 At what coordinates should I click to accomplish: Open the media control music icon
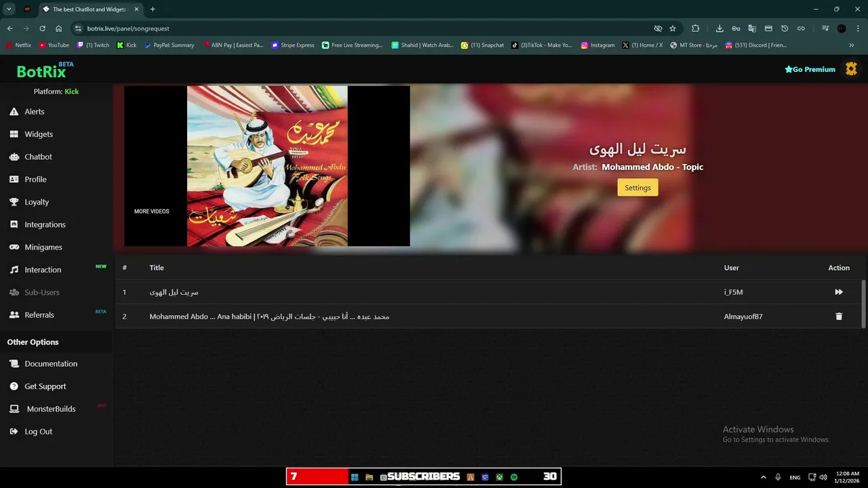(825, 28)
